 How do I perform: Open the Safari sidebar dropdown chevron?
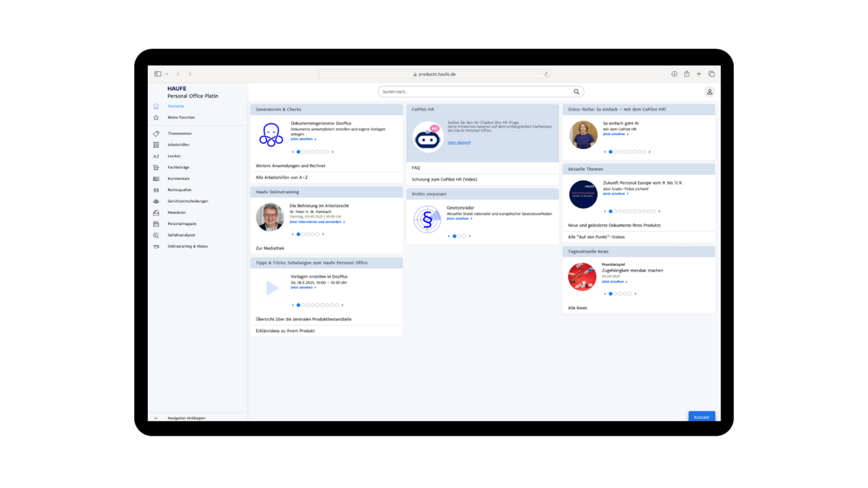click(x=167, y=74)
